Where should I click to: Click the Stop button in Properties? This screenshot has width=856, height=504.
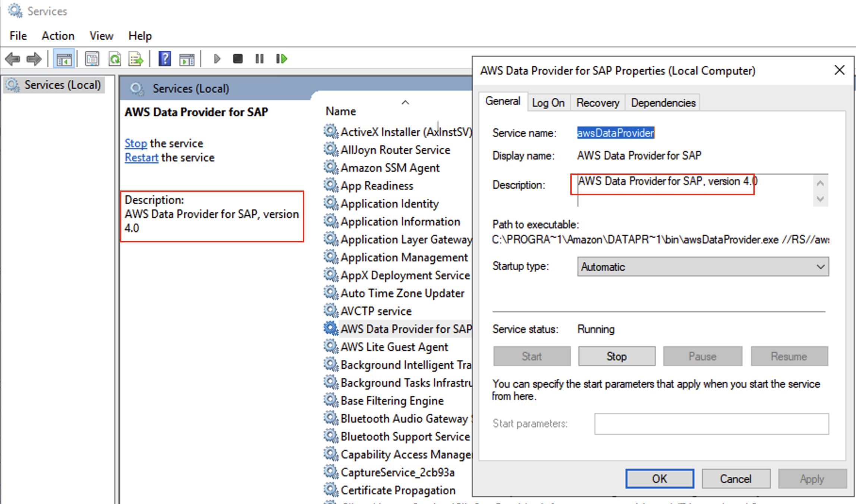617,356
